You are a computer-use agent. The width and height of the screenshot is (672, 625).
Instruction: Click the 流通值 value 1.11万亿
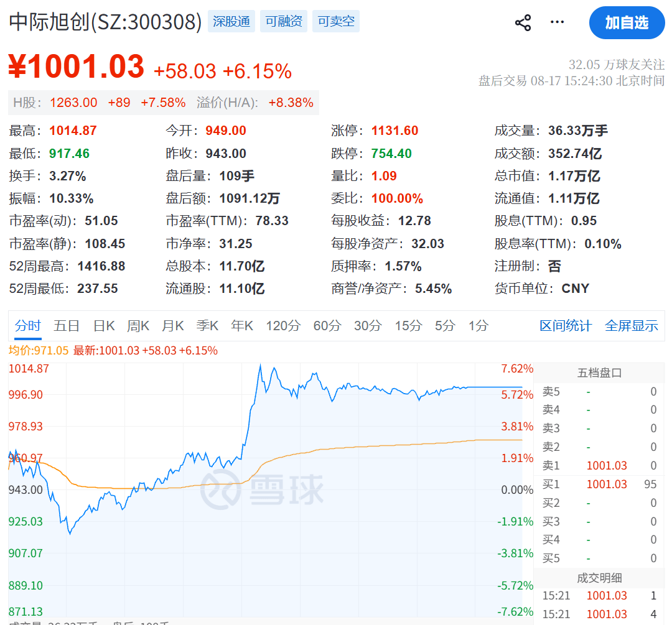tap(574, 199)
